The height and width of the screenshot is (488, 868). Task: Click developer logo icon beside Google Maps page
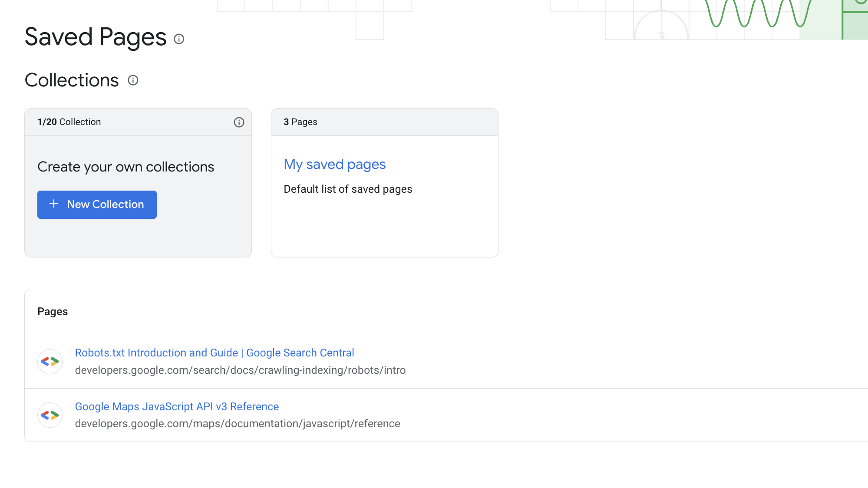[50, 415]
